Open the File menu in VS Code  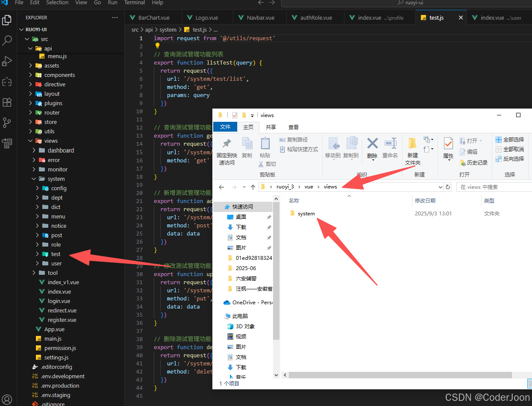[19, 3]
